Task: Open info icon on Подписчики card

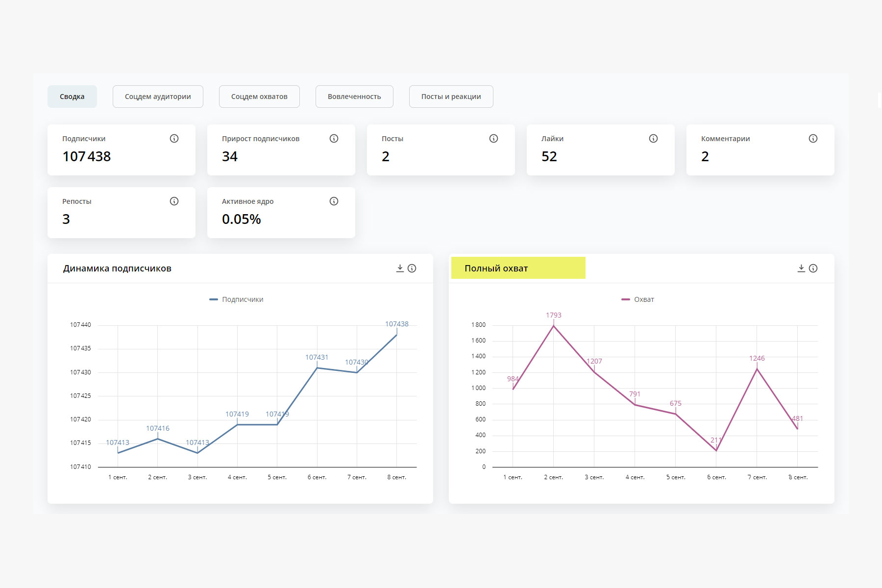Action: click(x=174, y=139)
